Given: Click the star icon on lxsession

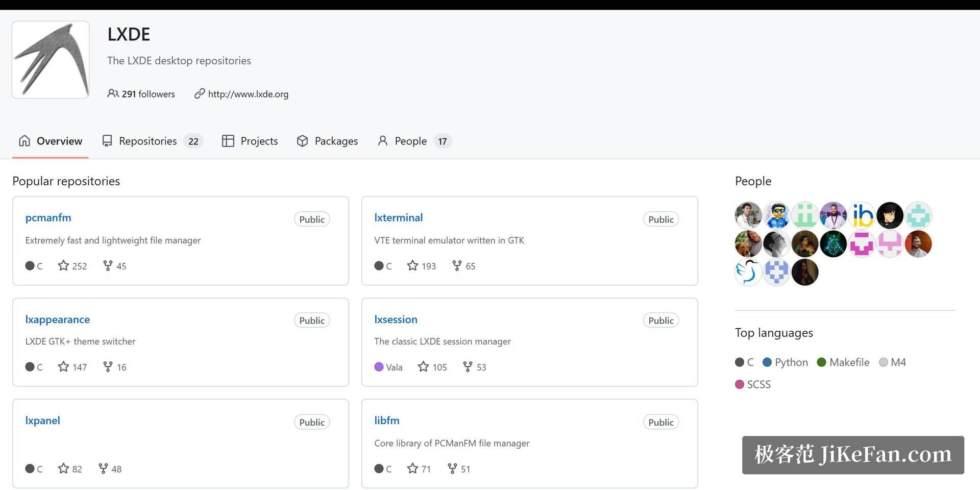Looking at the screenshot, I should point(423,366).
